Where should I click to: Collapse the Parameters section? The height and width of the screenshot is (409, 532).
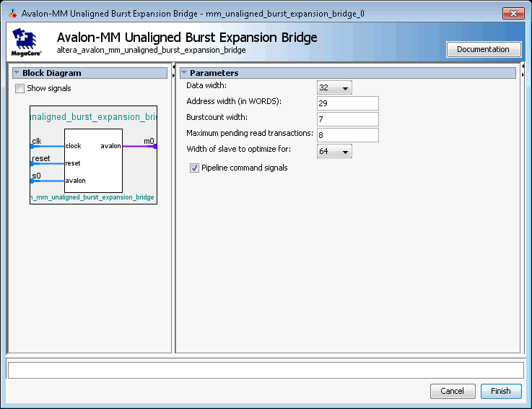pos(184,73)
